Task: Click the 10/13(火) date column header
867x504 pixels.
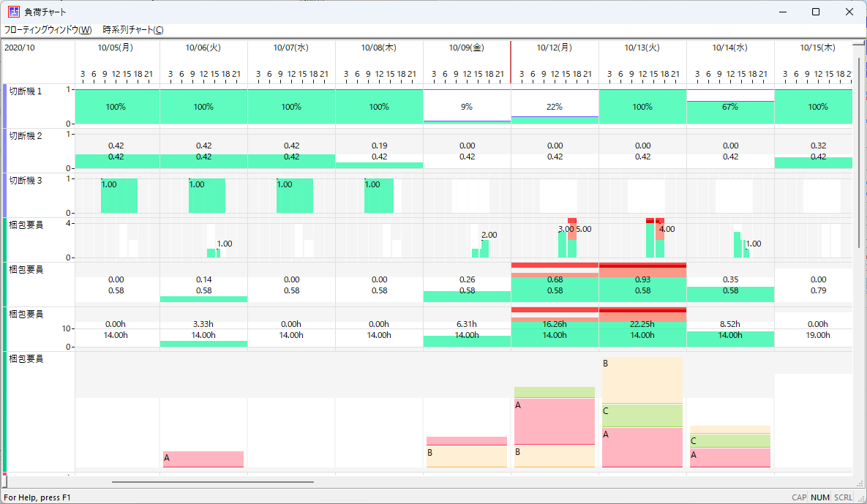Action: tap(642, 48)
